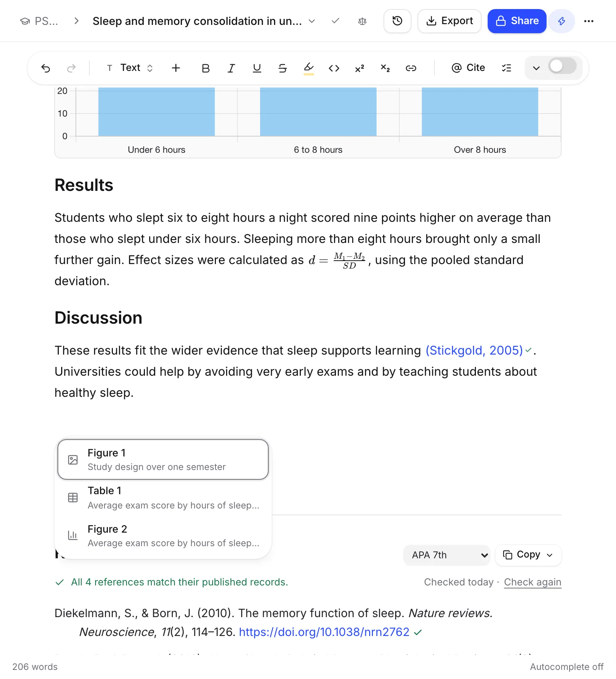Screen dimensions: 616x679
Task: Click the effect size formula d = M1−M2/SD
Action: 337,260
